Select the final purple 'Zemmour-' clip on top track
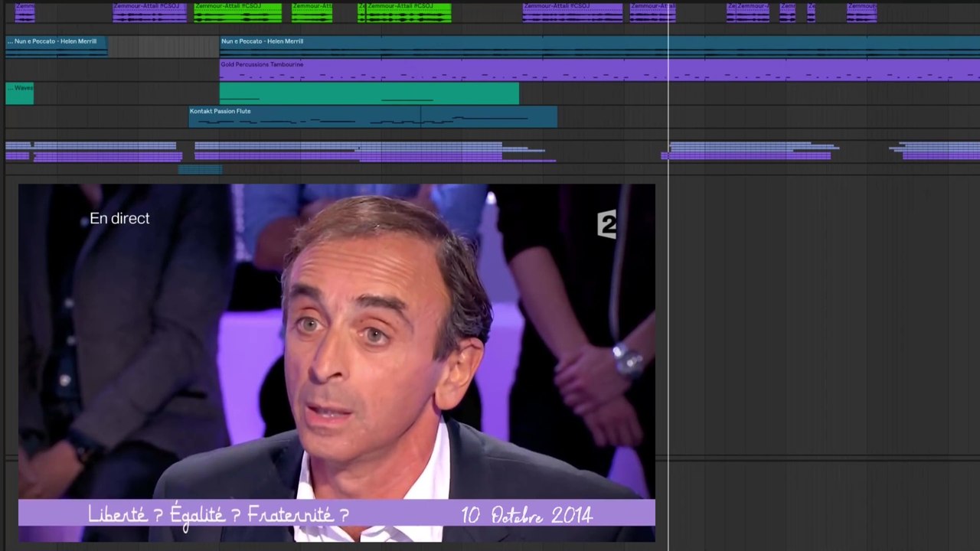 point(861,12)
